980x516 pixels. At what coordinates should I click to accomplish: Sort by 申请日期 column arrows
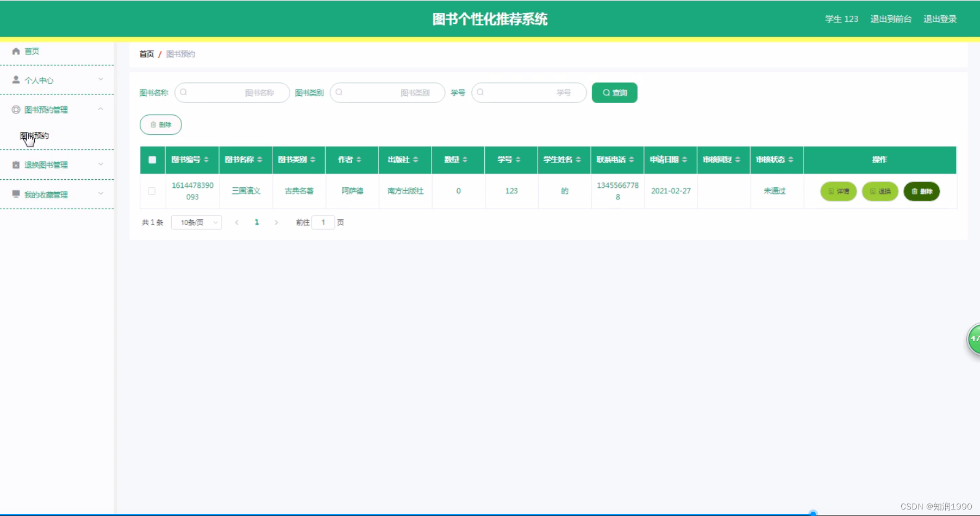(685, 160)
